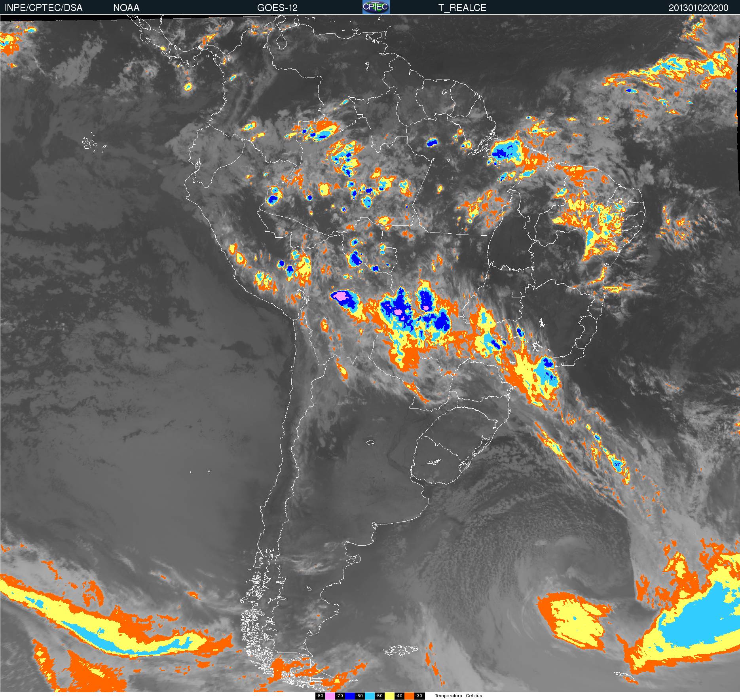Click the light blue legend color swatch
740x700 pixels.
370,696
